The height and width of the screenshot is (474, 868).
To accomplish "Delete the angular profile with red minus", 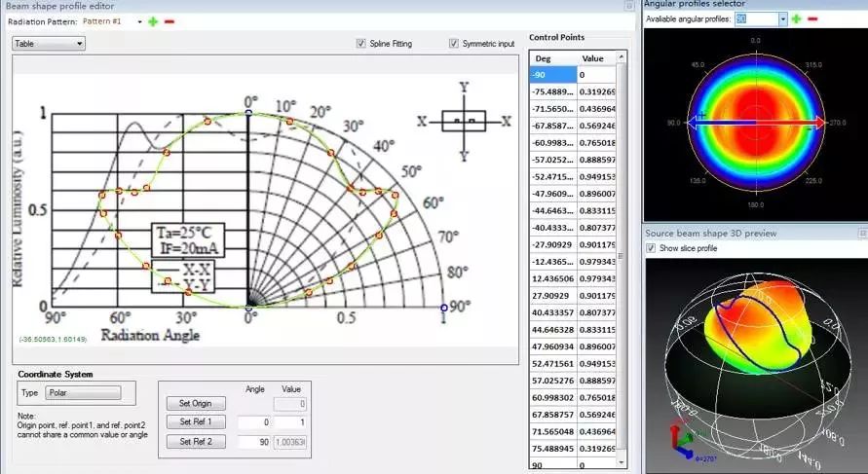I will 812,18.
